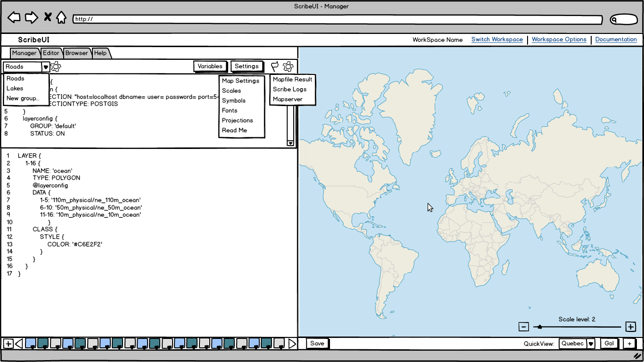Switch to the Manager tab

tap(24, 53)
